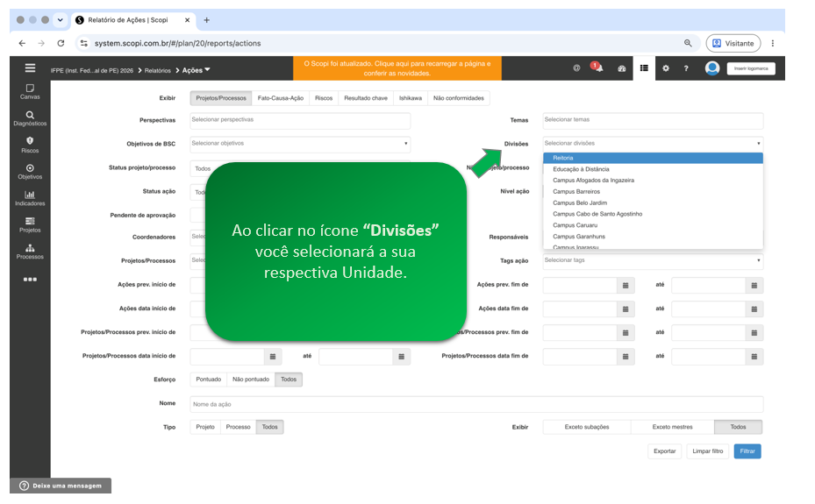Click the Nome da ação input field
Image resolution: width=815 pixels, height=504 pixels.
(x=476, y=404)
